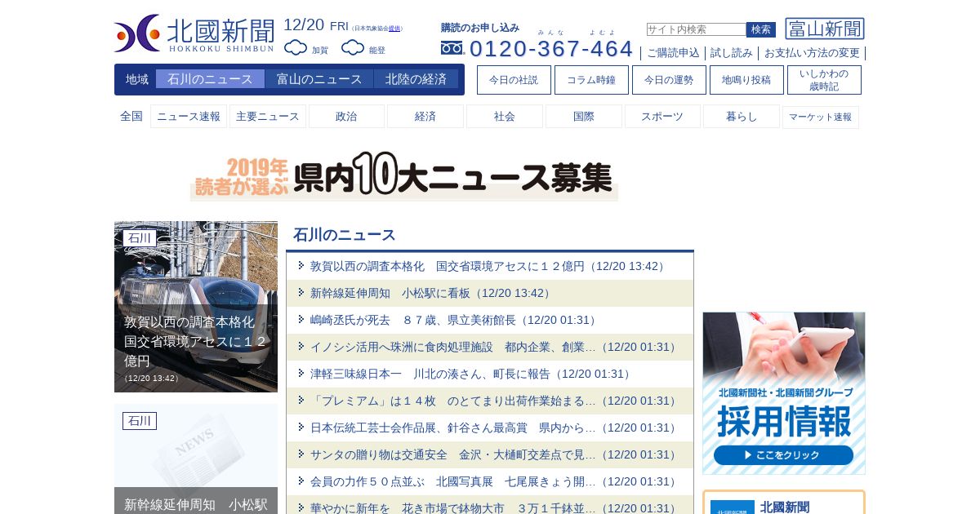Click the 県内10大ニュース募集 banner
980x514 pixels.
tap(404, 175)
